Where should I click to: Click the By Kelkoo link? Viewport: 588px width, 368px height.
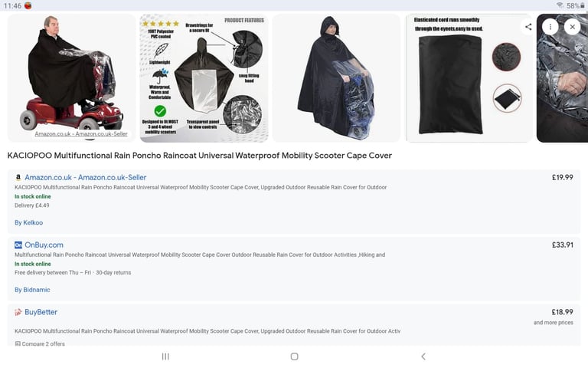click(x=28, y=222)
